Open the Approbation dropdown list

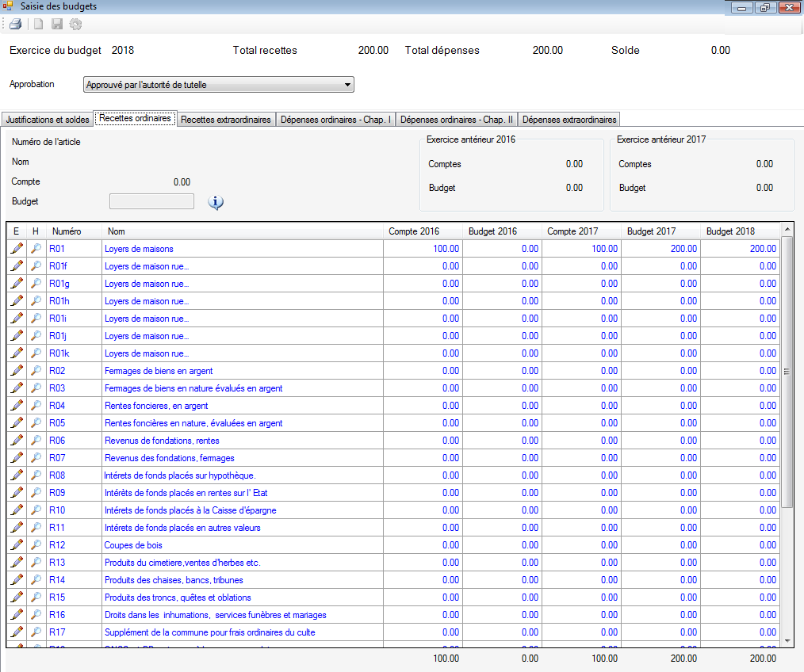(218, 85)
